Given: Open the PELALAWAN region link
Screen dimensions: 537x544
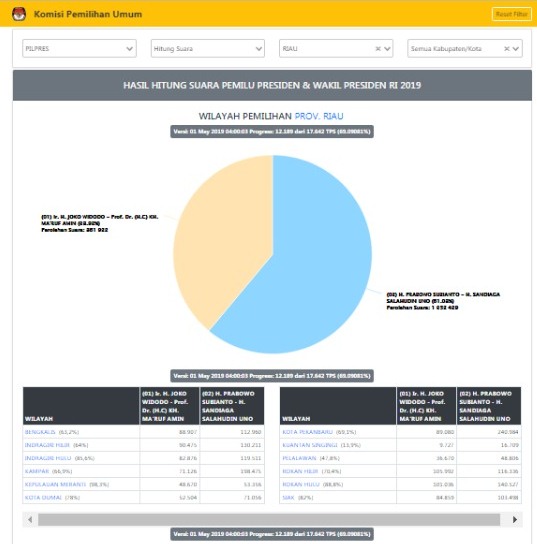Looking at the screenshot, I should pyautogui.click(x=299, y=458).
